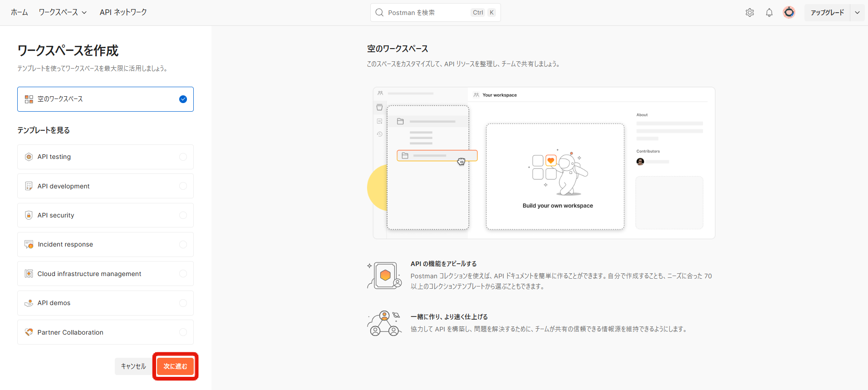This screenshot has width=868, height=390.
Task: Click the Partner Collaboration handshake icon
Action: [29, 332]
